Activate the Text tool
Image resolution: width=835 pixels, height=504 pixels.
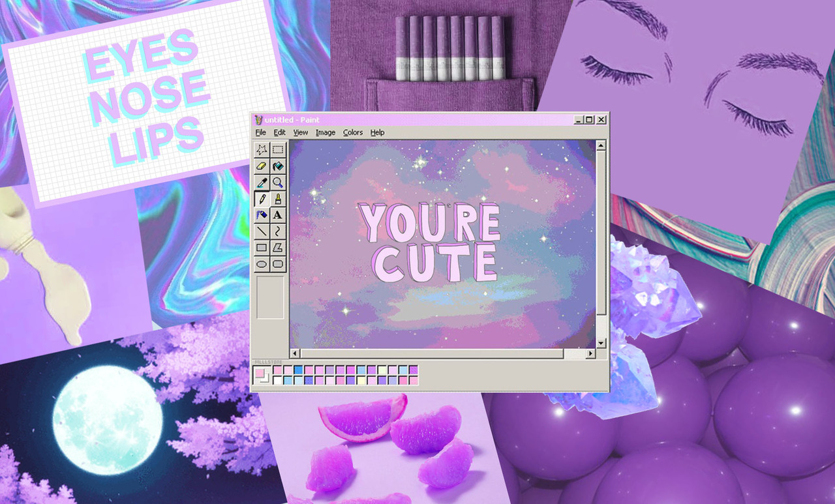click(278, 215)
